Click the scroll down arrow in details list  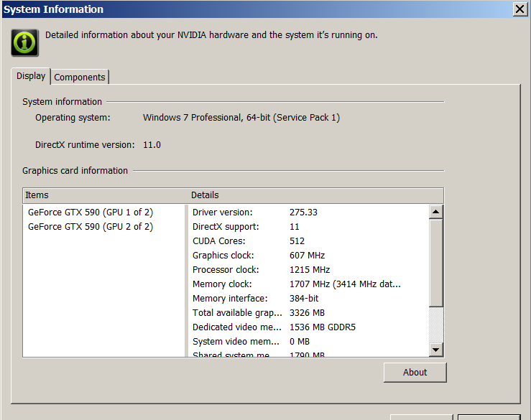pos(436,350)
